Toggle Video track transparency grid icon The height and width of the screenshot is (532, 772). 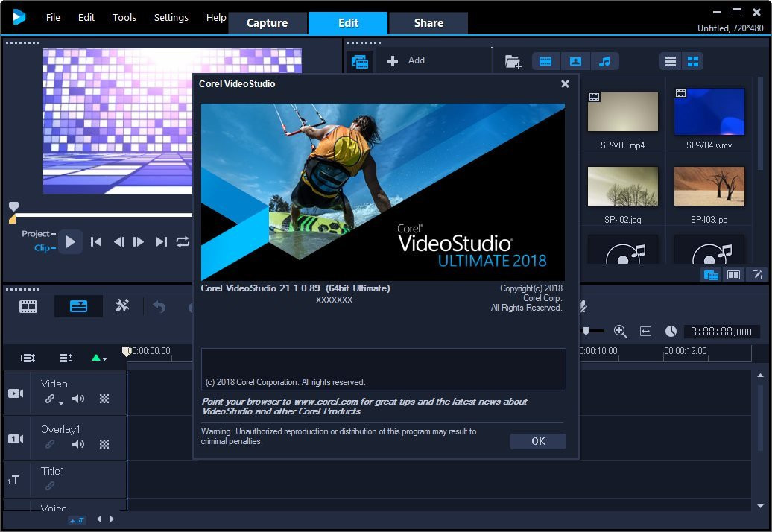104,399
